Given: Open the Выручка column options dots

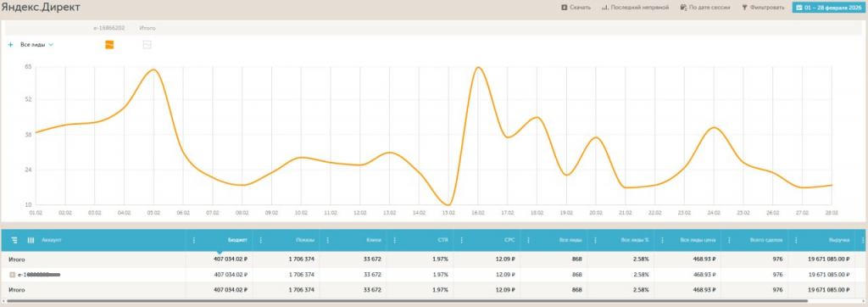Looking at the screenshot, I should (796, 240).
